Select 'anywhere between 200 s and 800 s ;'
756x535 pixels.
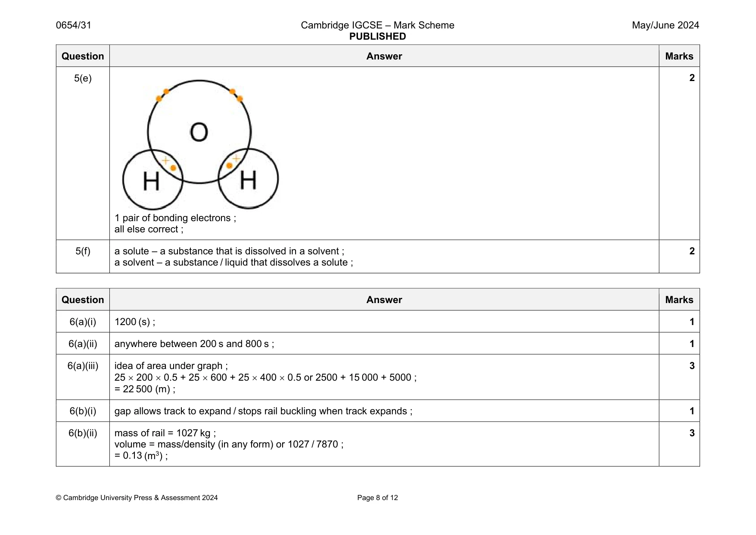(x=194, y=344)
